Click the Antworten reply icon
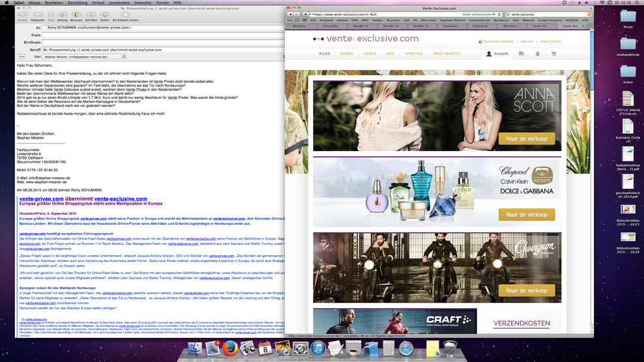This screenshot has height=362, width=644. point(37,15)
